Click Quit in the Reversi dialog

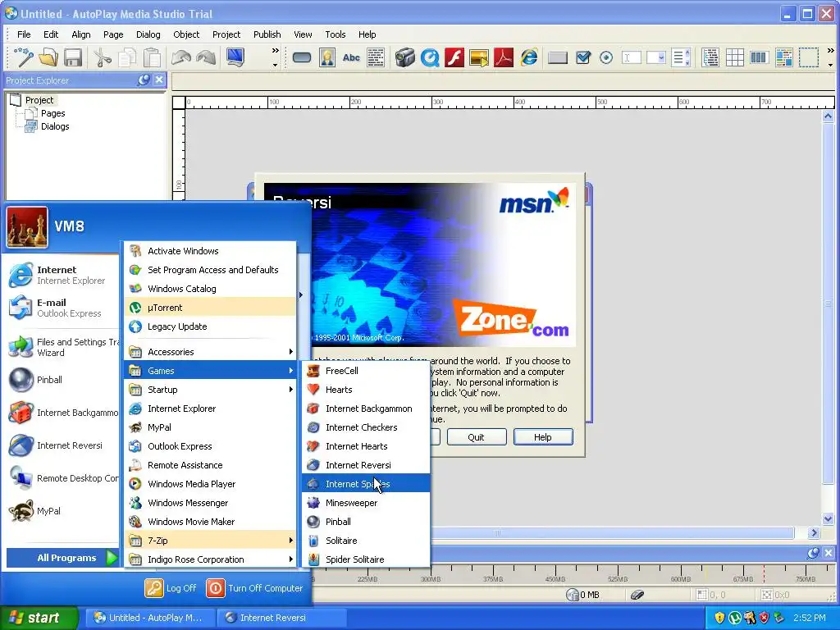click(477, 437)
